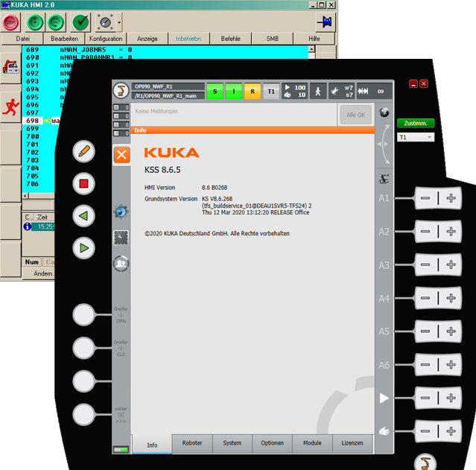The width and height of the screenshot is (476, 470).
Task: Switch to the Lizenzen tab
Action: 352,443
